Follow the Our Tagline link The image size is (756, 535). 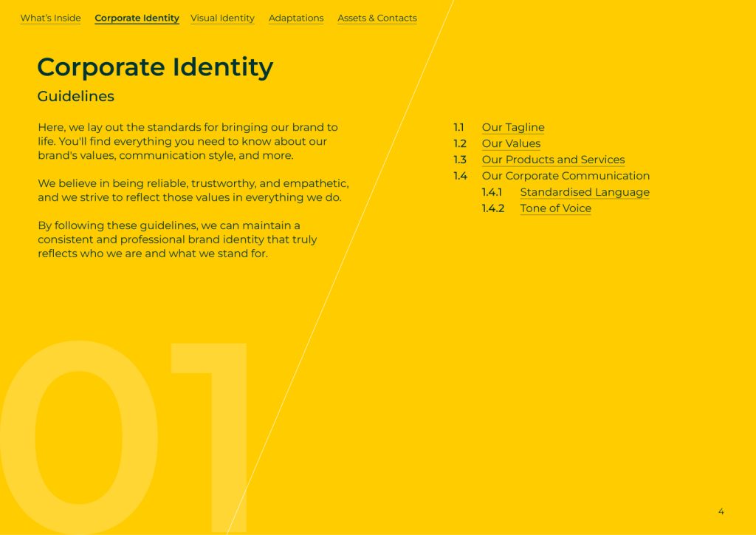pyautogui.click(x=512, y=128)
